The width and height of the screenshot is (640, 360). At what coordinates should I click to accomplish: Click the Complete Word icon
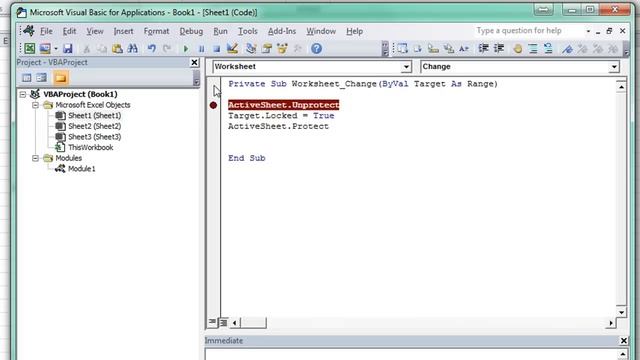464,49
